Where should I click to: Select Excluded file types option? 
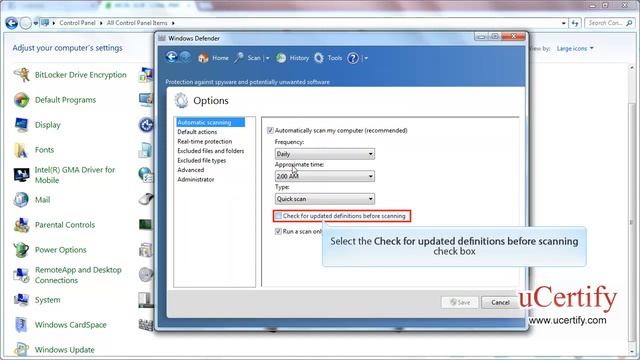click(202, 160)
